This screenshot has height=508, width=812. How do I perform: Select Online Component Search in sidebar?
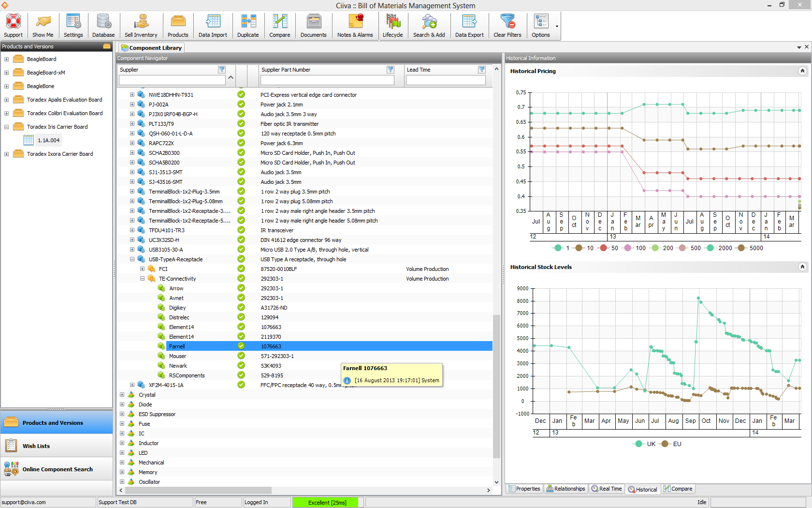58,469
